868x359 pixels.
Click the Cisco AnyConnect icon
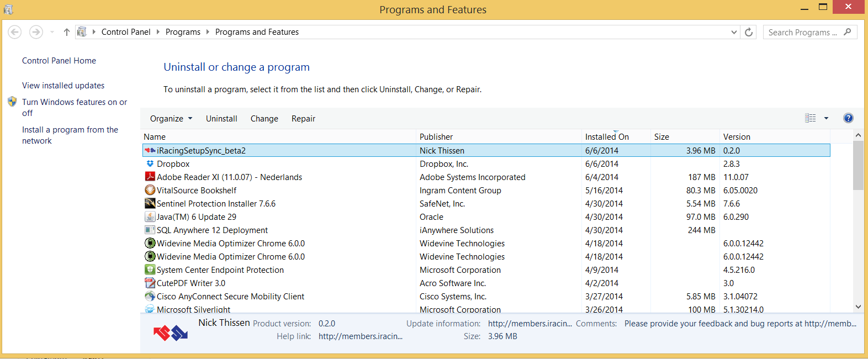[x=150, y=297]
